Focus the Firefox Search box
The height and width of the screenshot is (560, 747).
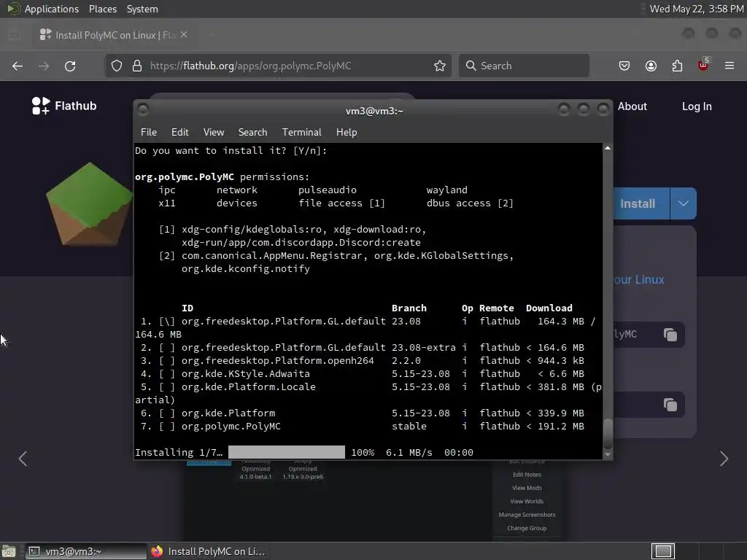[524, 66]
